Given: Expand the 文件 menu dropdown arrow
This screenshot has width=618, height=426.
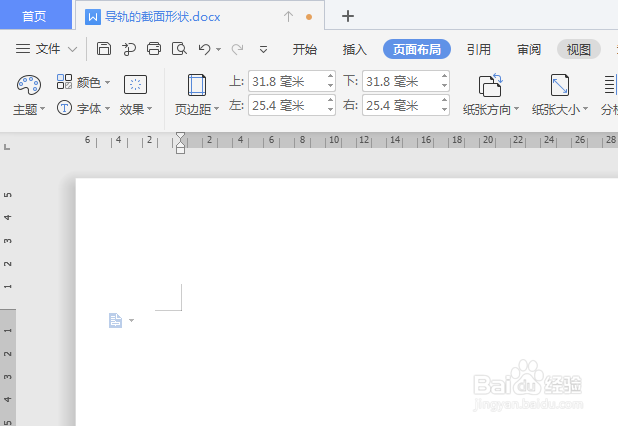Looking at the screenshot, I should (x=72, y=49).
